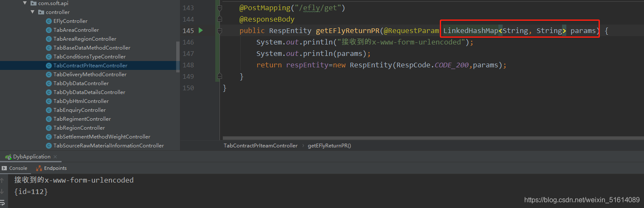Click the class icon beside TabBaseDataMethodController
Screen dimensions: 644x208
[x=49, y=48]
